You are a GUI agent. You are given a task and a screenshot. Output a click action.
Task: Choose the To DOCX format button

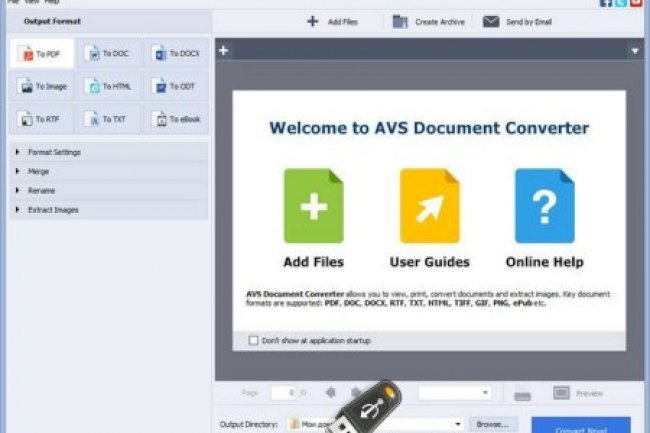175,54
